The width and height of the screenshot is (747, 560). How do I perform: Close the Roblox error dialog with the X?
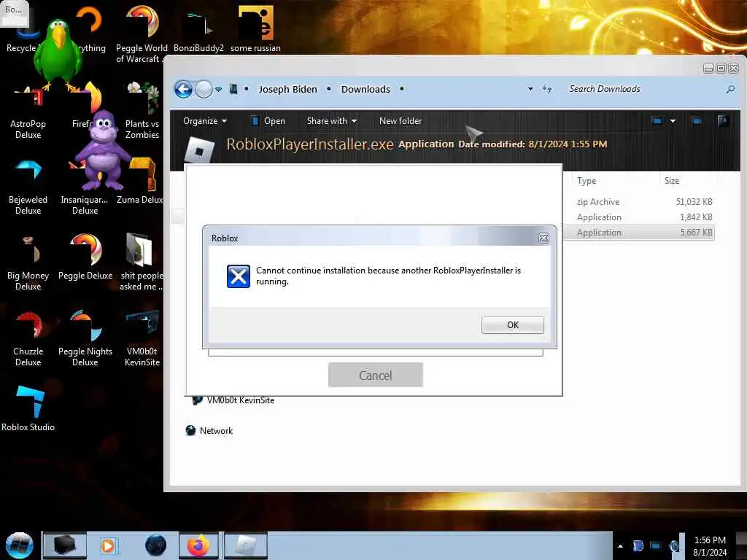pyautogui.click(x=543, y=238)
